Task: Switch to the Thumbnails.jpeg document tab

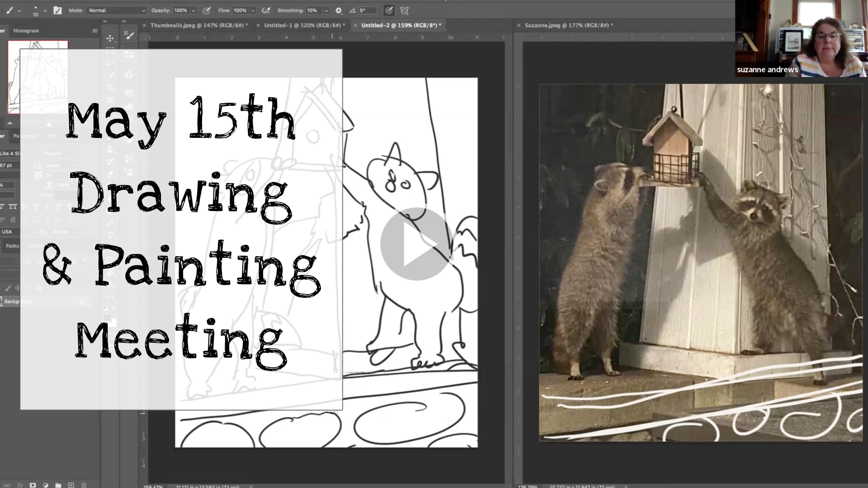Action: tap(199, 25)
